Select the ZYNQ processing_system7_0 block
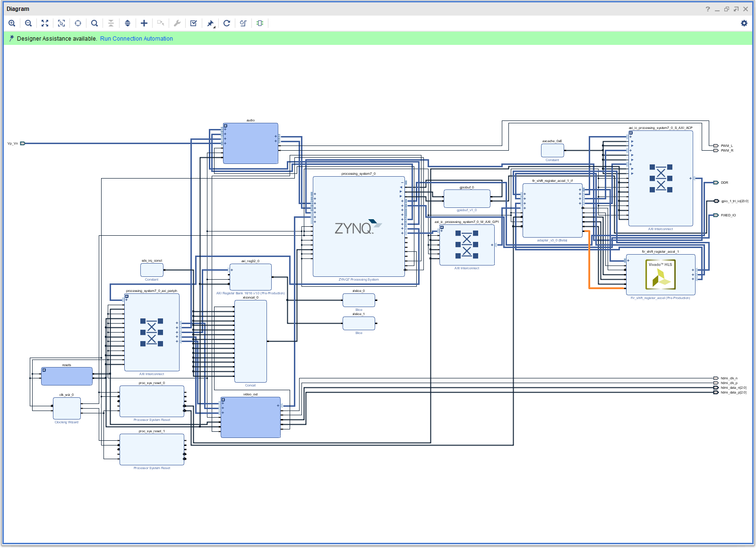Screen dimensions: 756x548 tap(358, 227)
